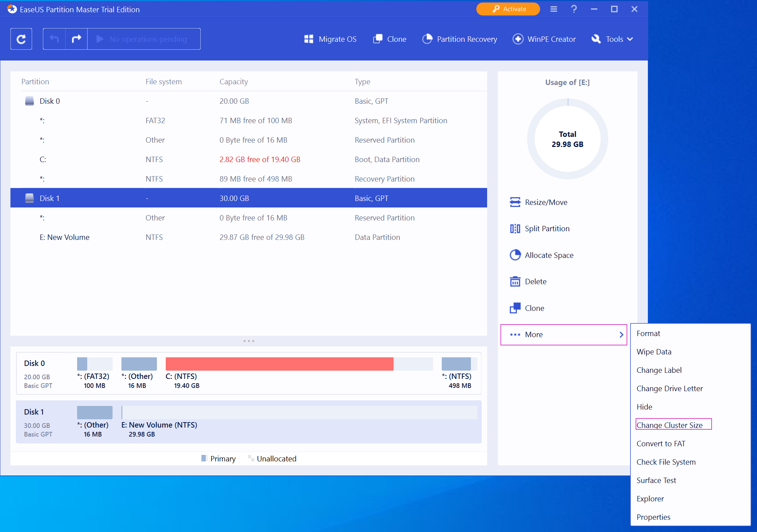Click the Total 29.98 GB usage ring
The image size is (757, 532).
pyautogui.click(x=567, y=139)
